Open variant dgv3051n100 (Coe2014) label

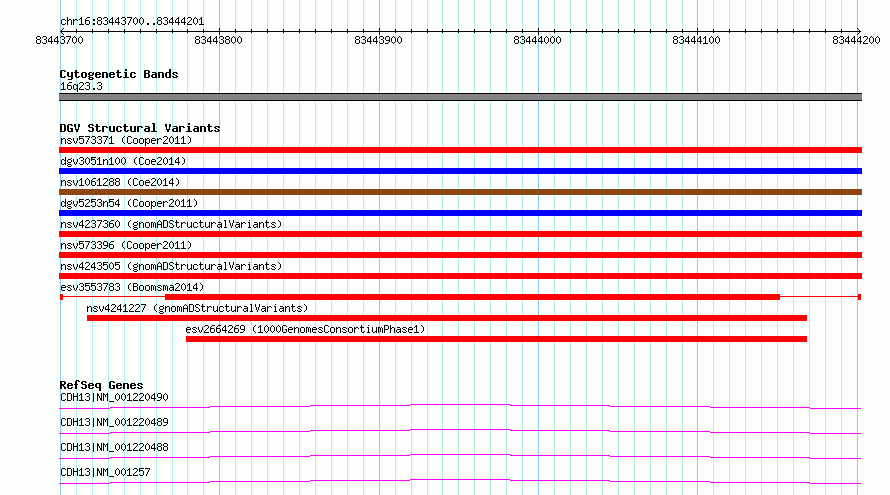pyautogui.click(x=123, y=161)
